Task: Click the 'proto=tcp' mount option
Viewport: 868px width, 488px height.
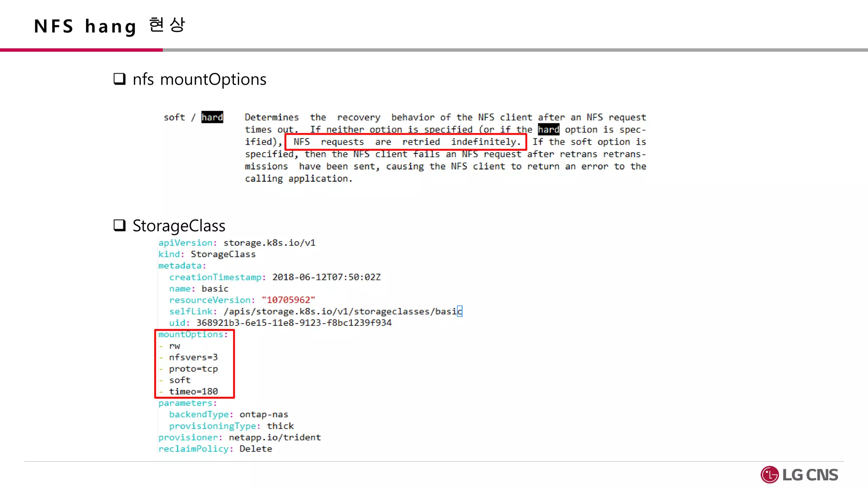Action: [x=193, y=369]
